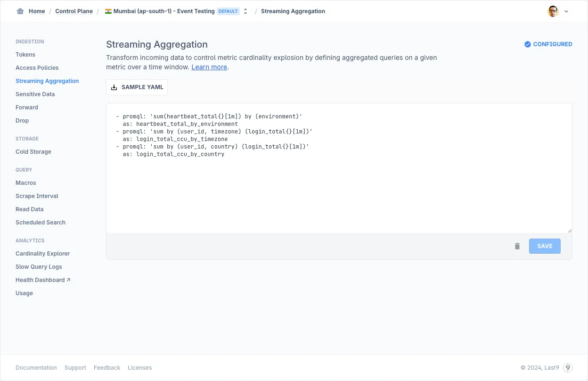Click the blue Configured checkmark icon
Screen dimensions: 588x381
click(528, 44)
